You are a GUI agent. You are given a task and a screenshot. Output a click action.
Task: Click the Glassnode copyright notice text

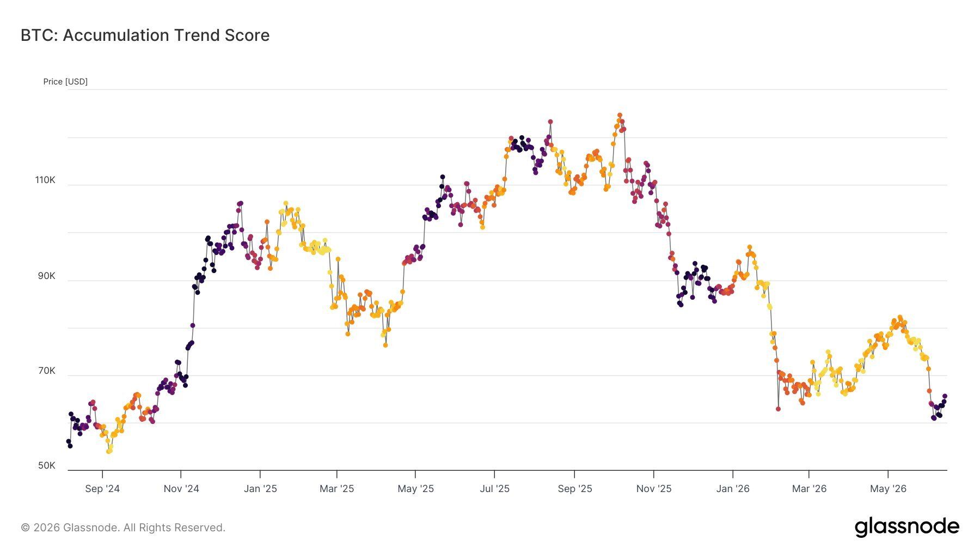(123, 527)
